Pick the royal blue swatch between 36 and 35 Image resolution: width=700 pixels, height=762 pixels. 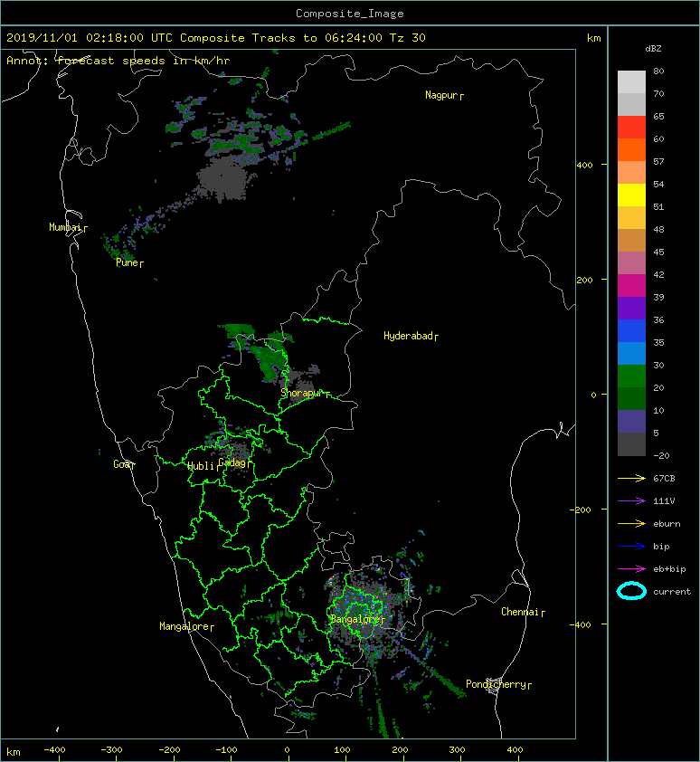click(631, 331)
